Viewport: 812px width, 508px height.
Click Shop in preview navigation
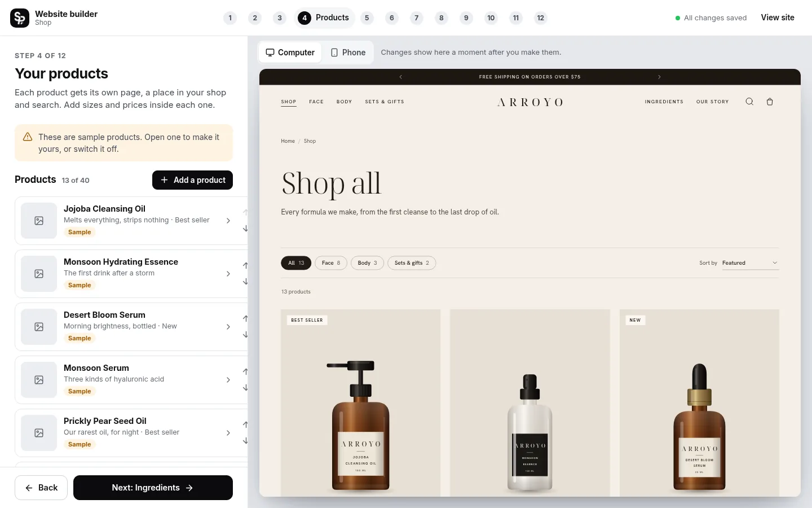tap(289, 102)
